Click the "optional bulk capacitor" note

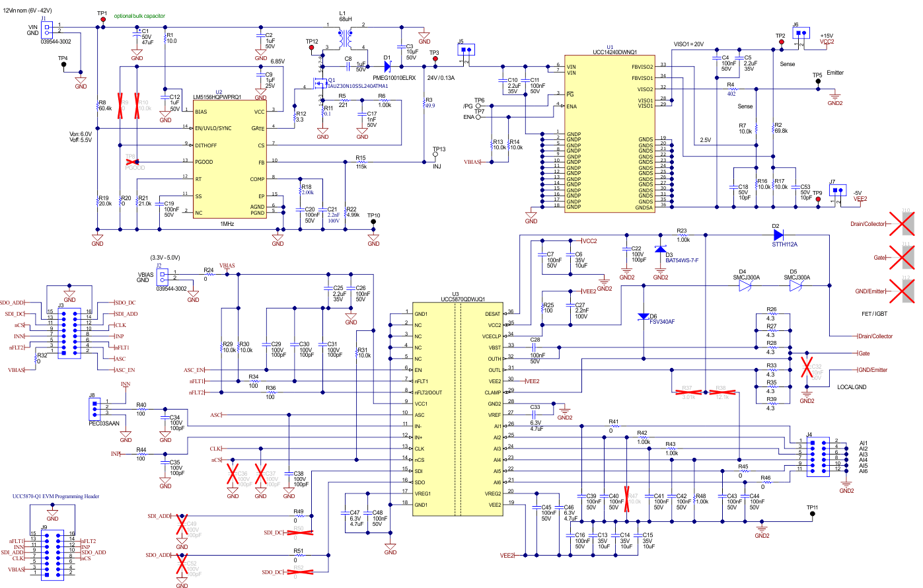[x=139, y=16]
